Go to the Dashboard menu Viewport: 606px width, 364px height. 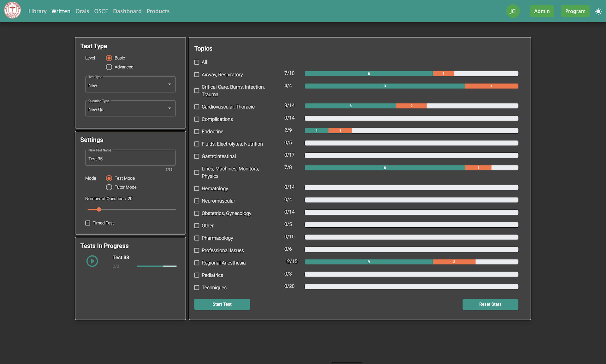[x=127, y=11]
